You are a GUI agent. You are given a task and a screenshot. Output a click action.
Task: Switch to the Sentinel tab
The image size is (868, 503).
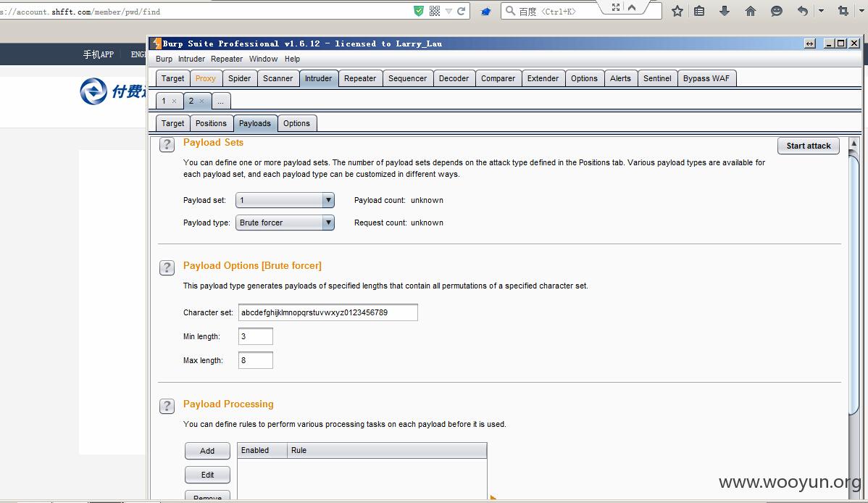click(657, 79)
